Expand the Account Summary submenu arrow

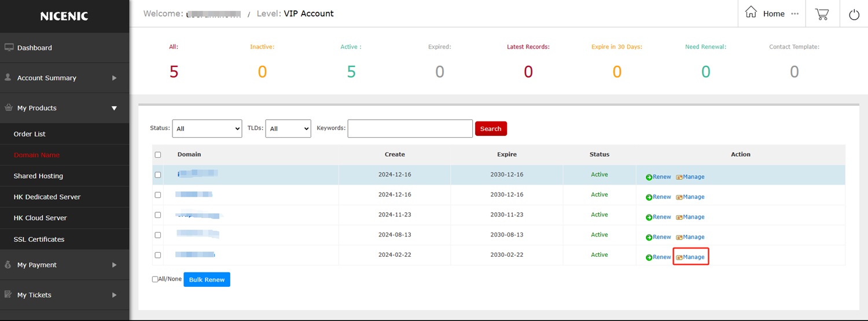click(x=114, y=78)
